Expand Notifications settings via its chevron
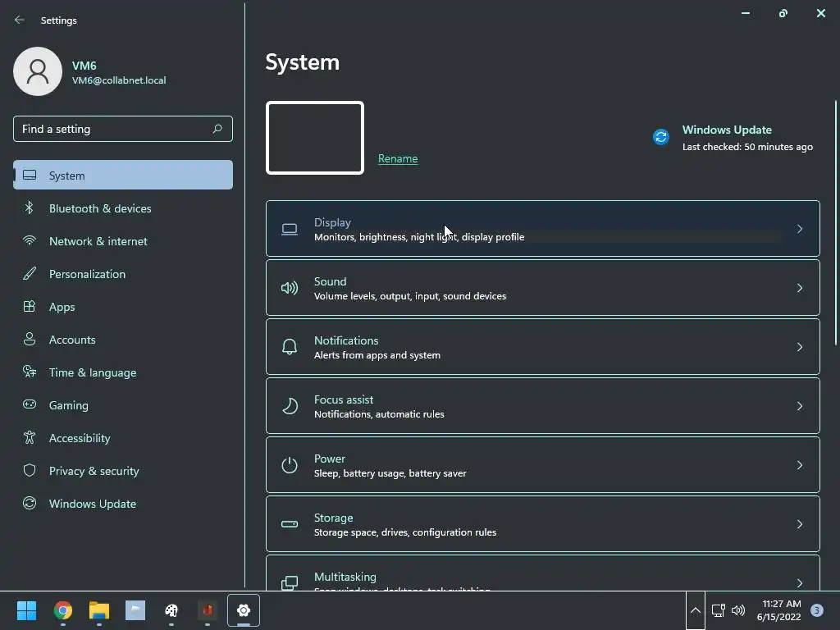Viewport: 840px width, 630px height. 799,347
